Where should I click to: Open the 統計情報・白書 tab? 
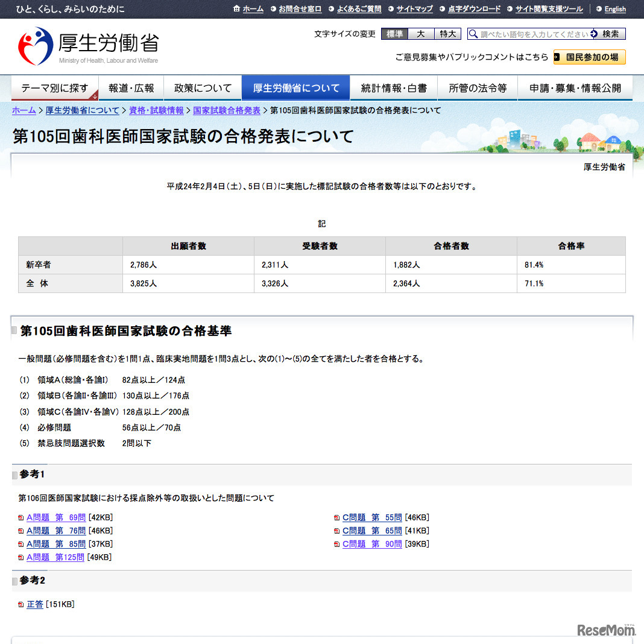pyautogui.click(x=393, y=87)
